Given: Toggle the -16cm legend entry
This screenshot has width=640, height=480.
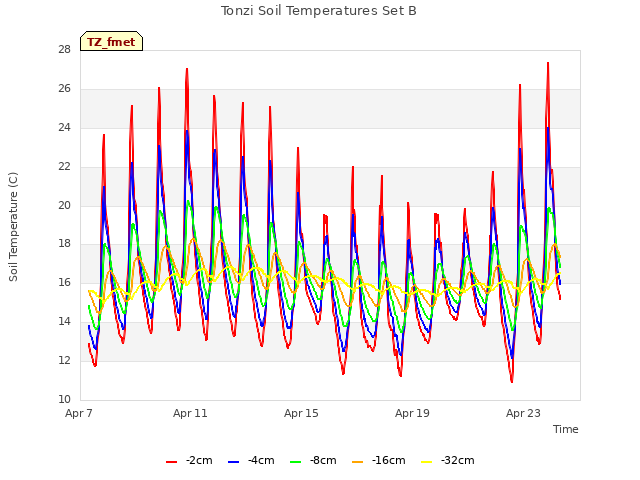Looking at the screenshot, I should click(x=379, y=461).
